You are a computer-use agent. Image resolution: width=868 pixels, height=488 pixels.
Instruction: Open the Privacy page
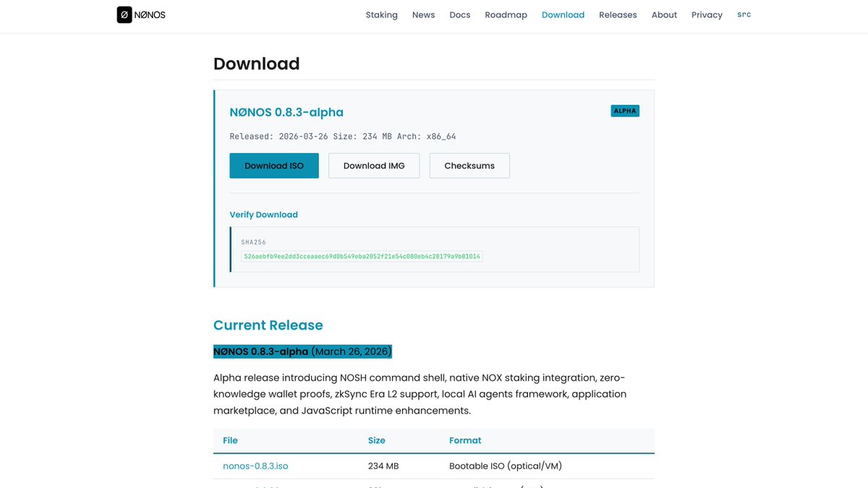tap(707, 14)
